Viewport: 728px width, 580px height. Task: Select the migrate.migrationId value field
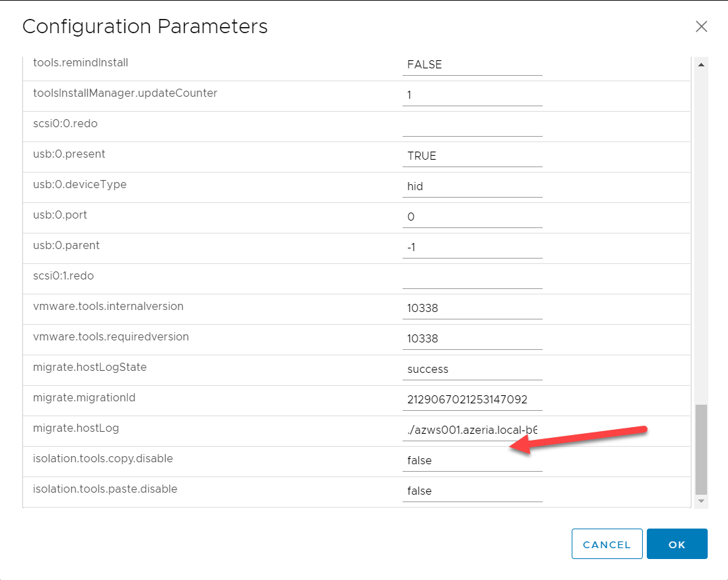click(472, 399)
